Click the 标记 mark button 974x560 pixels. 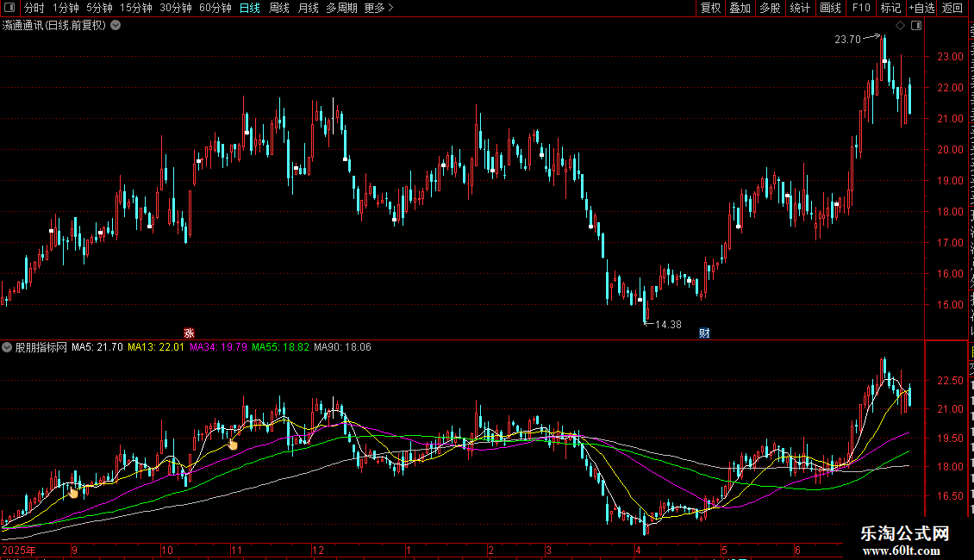(x=890, y=8)
